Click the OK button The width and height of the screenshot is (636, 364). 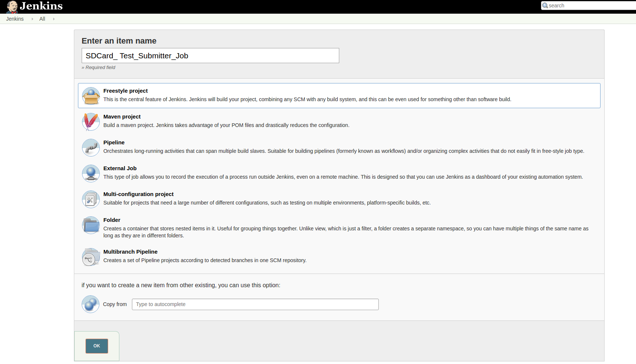point(97,346)
